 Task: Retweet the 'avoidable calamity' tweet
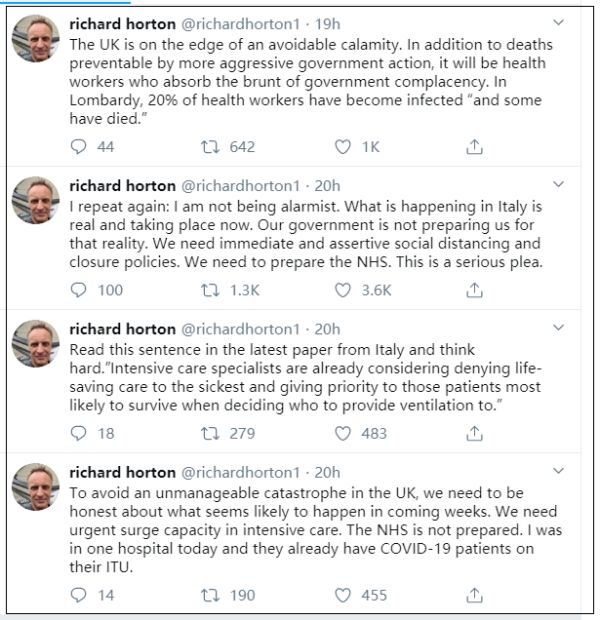click(x=211, y=147)
